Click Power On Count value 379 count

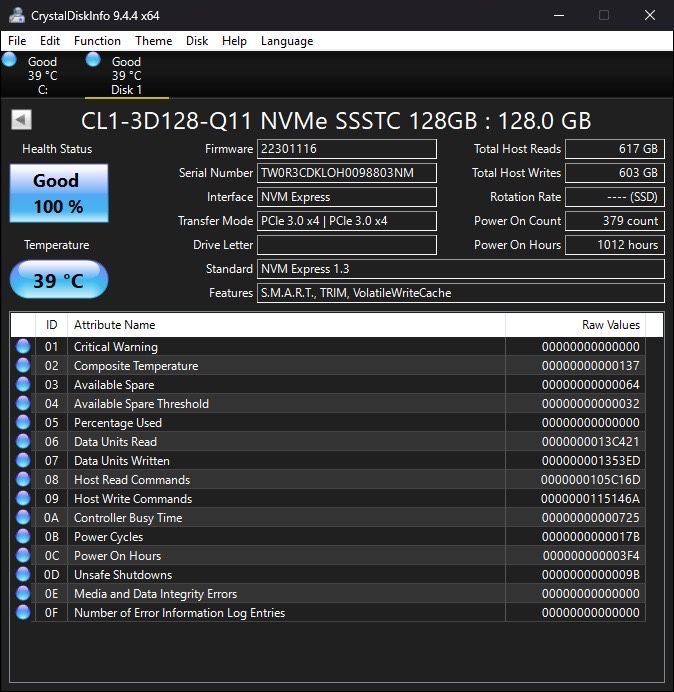pos(615,221)
